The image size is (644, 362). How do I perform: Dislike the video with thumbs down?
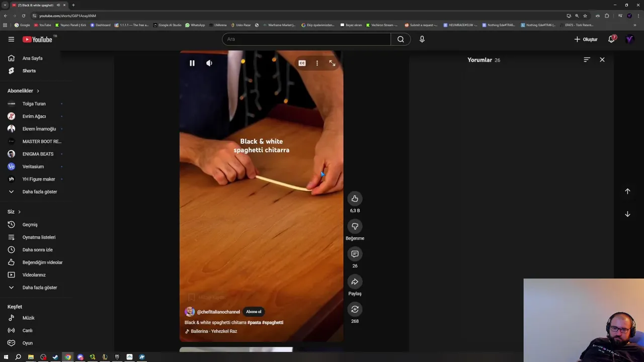(355, 226)
